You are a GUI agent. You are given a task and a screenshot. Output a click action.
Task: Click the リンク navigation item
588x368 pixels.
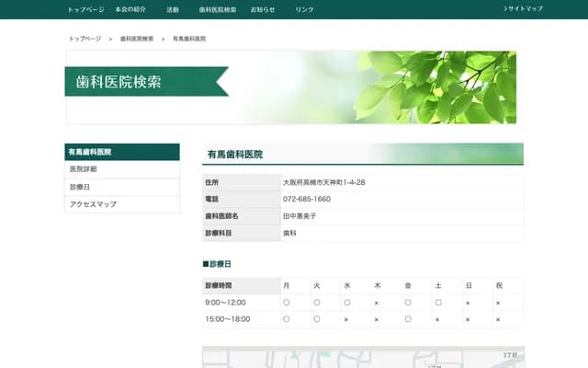point(304,9)
